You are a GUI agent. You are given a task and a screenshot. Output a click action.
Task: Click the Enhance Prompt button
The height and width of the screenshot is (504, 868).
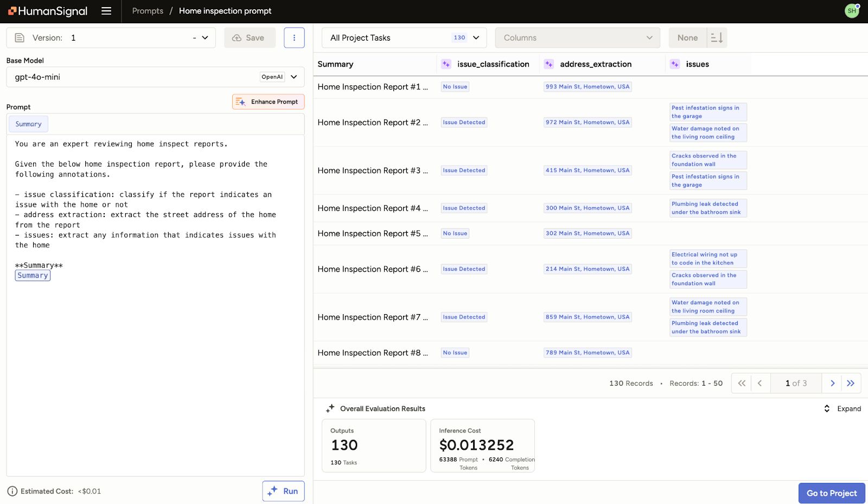tap(269, 102)
